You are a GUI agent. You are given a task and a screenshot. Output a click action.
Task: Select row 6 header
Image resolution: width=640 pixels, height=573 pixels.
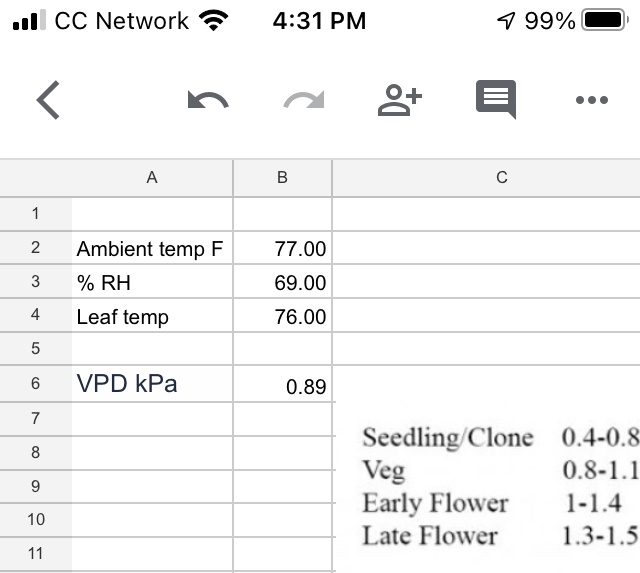coord(36,384)
